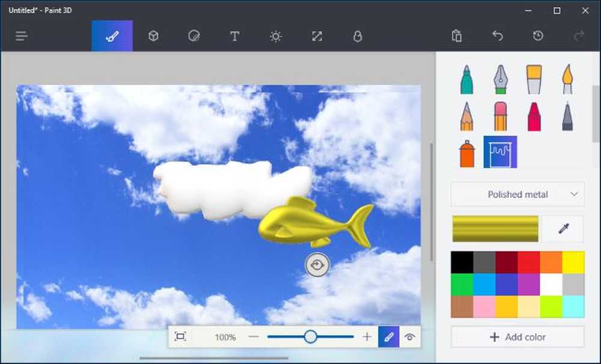Open the Canvas resize tab
Screen dimensions: 601x364
[x=317, y=36]
